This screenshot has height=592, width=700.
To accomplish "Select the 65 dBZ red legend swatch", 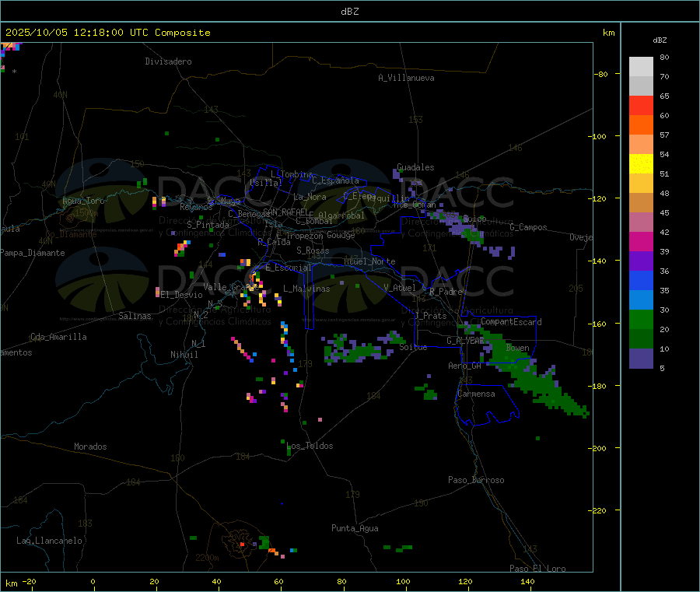I will tap(641, 105).
